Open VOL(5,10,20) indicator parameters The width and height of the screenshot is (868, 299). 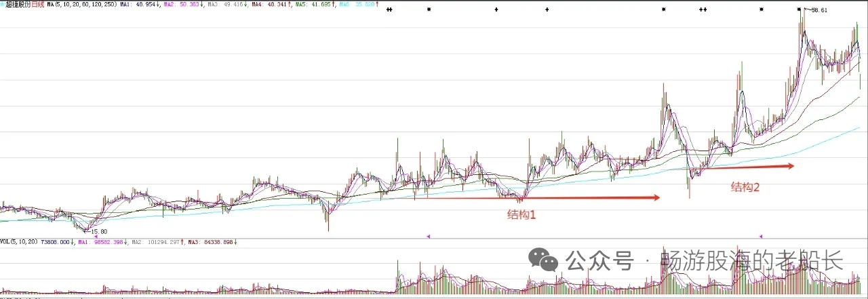pos(19,242)
